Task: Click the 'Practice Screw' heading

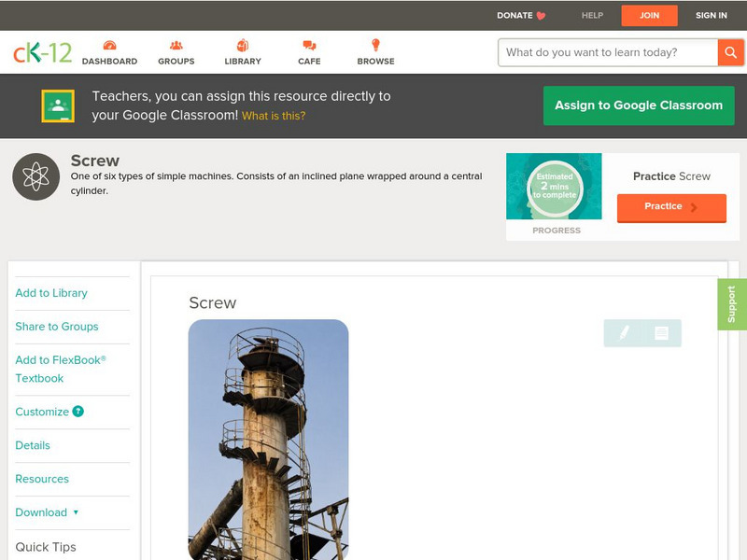Action: click(x=671, y=176)
